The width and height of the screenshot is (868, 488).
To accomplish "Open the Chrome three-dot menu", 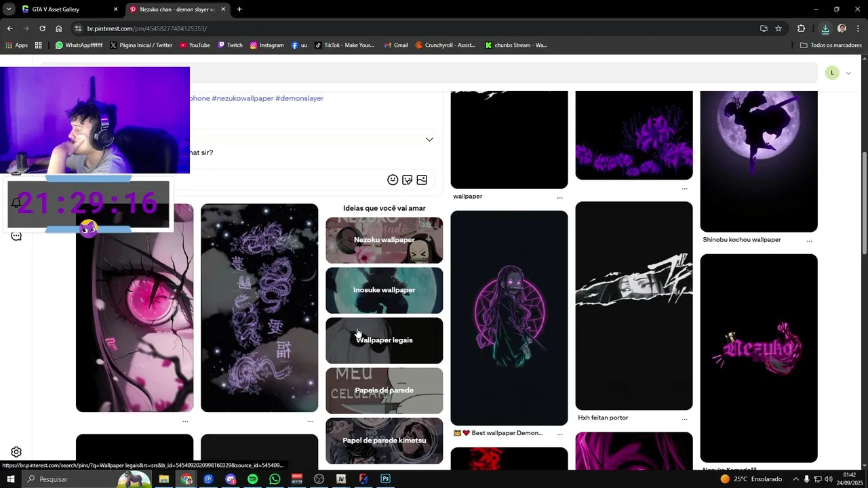I will point(859,28).
